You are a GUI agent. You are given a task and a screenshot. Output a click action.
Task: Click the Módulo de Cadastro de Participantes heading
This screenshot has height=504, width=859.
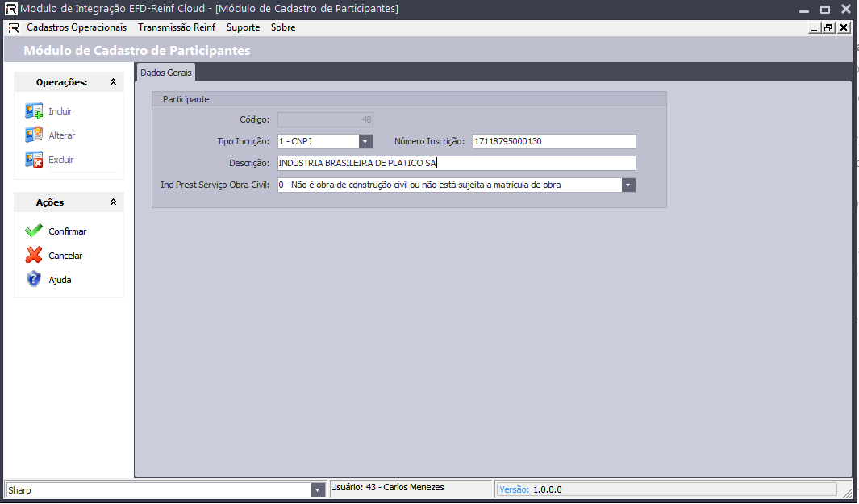pos(137,50)
